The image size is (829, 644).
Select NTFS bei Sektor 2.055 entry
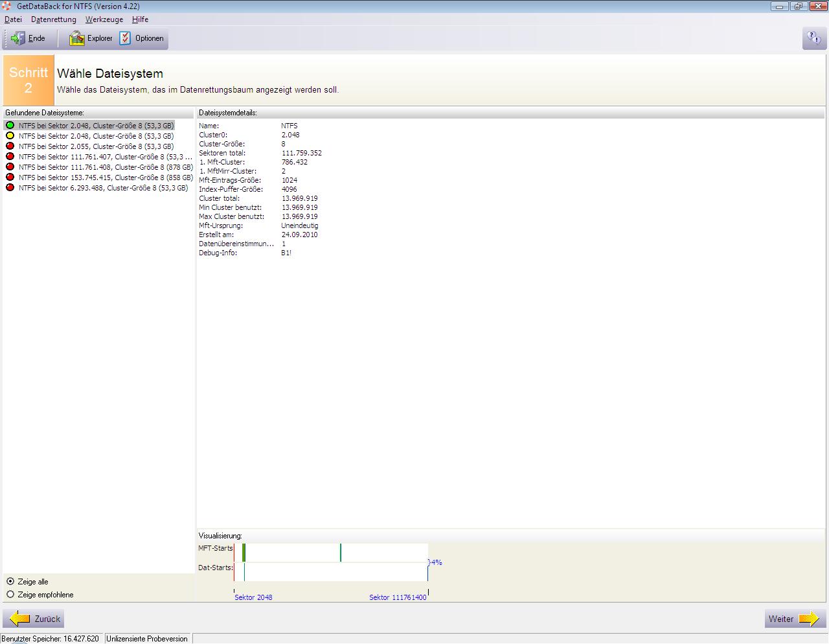pos(89,146)
